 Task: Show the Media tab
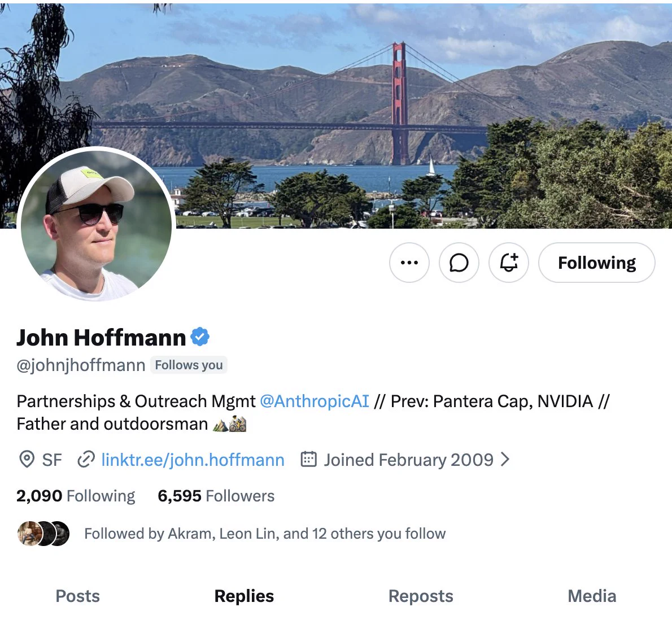pos(592,596)
